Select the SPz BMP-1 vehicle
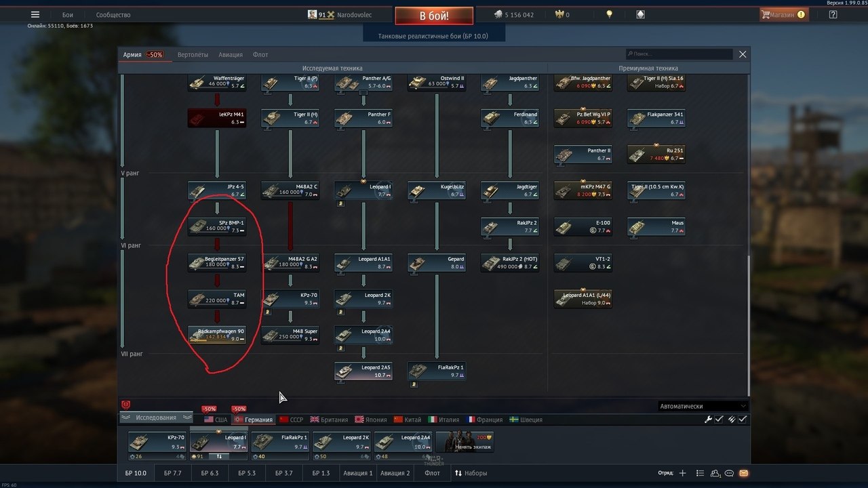Image resolution: width=868 pixels, height=488 pixels. [217, 226]
